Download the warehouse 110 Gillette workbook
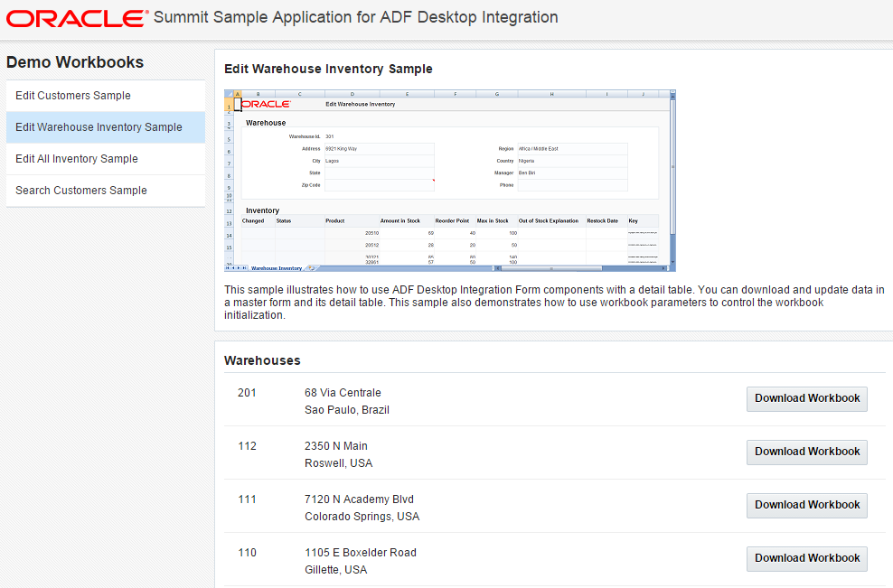 806,559
